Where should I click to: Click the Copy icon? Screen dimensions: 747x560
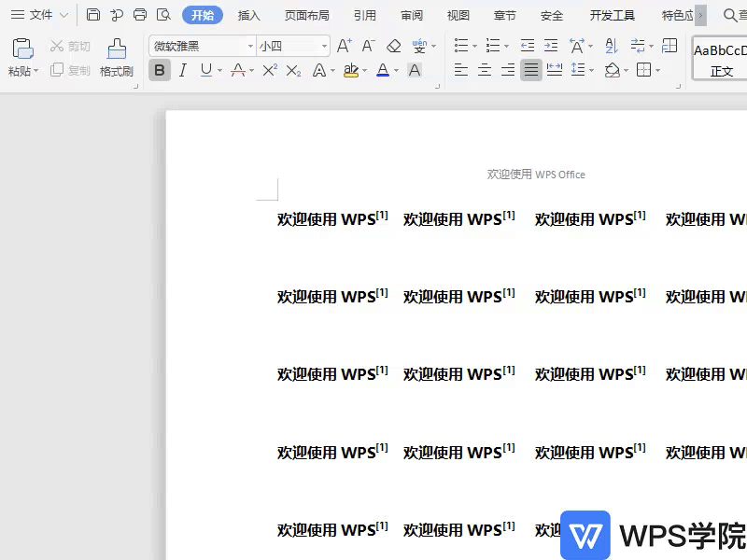pos(57,70)
